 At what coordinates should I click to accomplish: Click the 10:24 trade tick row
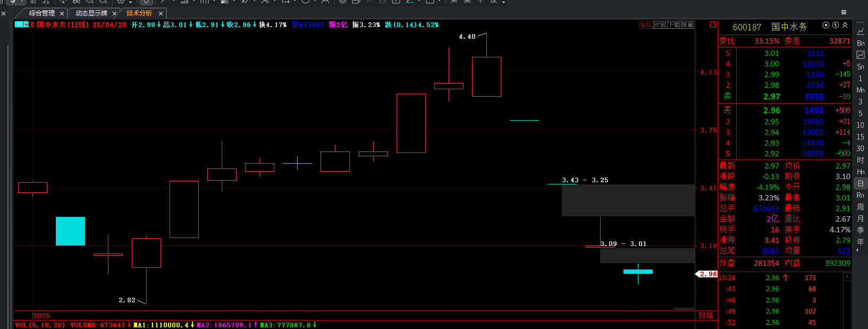pyautogui.click(x=781, y=278)
